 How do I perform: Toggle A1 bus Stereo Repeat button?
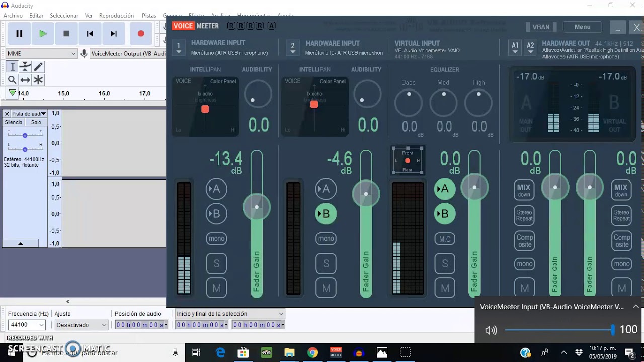tap(524, 215)
